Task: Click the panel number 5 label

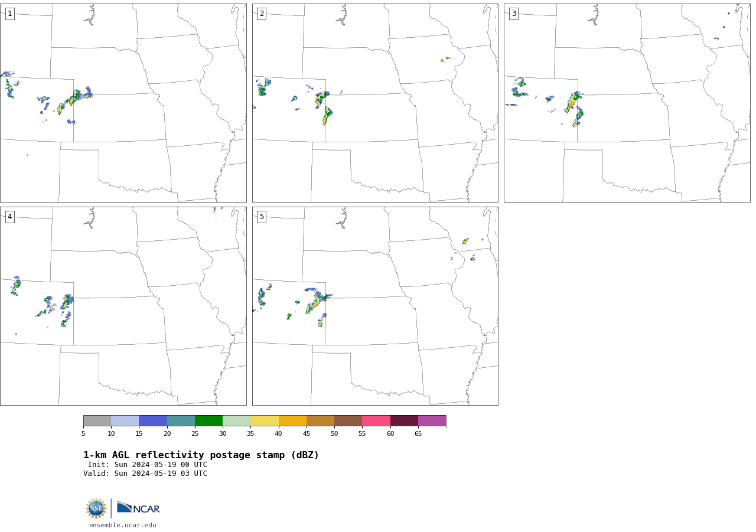Action: pyautogui.click(x=262, y=217)
